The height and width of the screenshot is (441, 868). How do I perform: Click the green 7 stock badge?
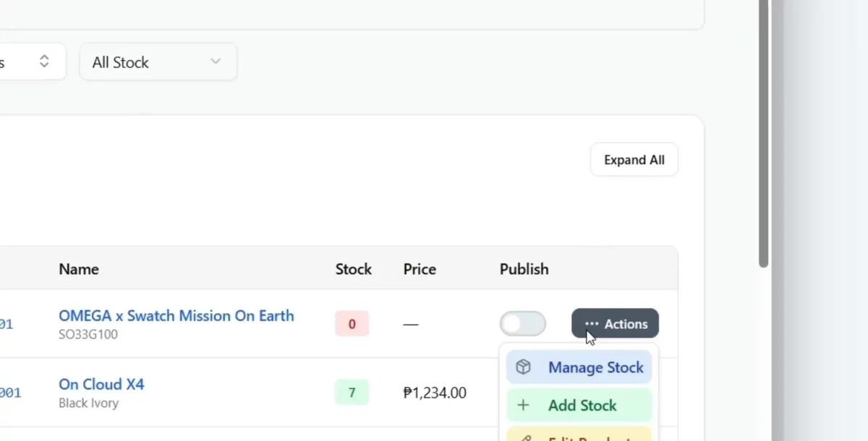tap(352, 393)
